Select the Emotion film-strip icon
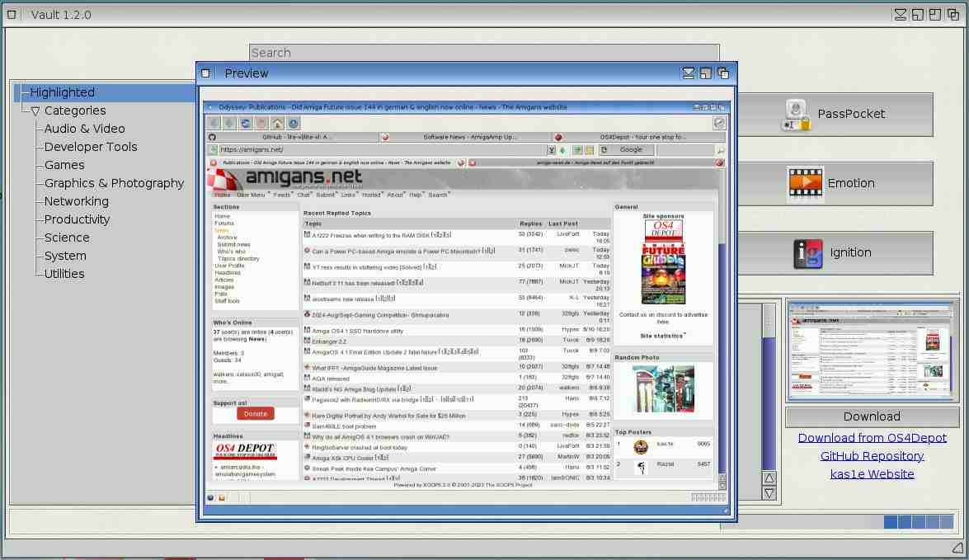Image resolution: width=969 pixels, height=560 pixels. (805, 184)
